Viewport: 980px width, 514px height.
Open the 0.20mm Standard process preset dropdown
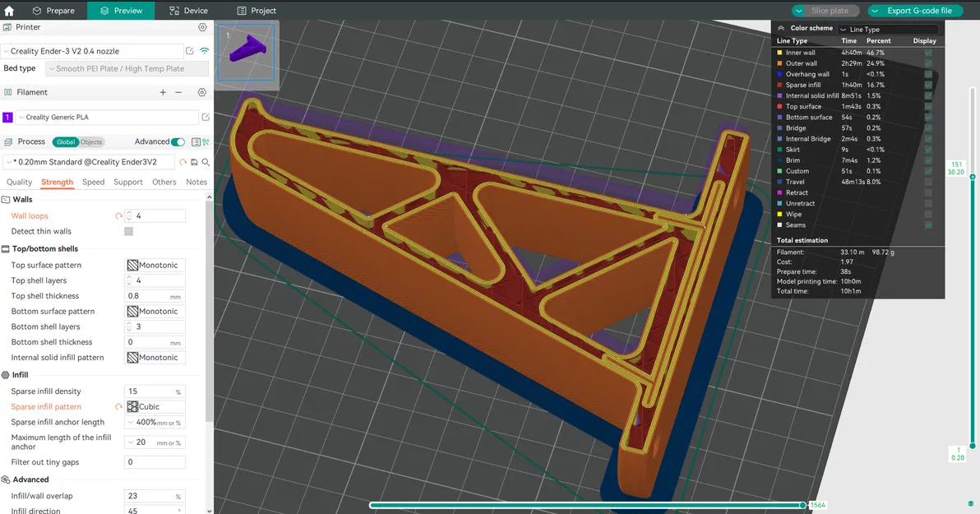89,162
